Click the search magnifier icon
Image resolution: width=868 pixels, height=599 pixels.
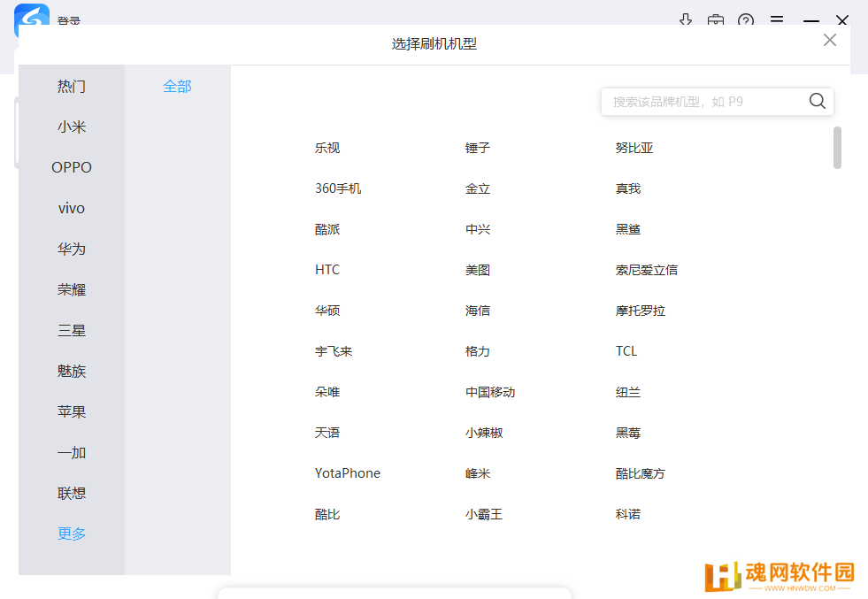point(817,101)
